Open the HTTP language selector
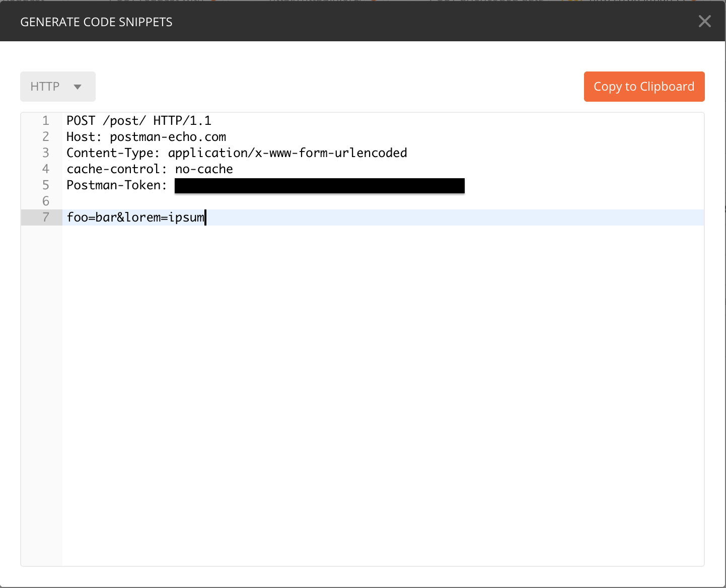 [57, 86]
